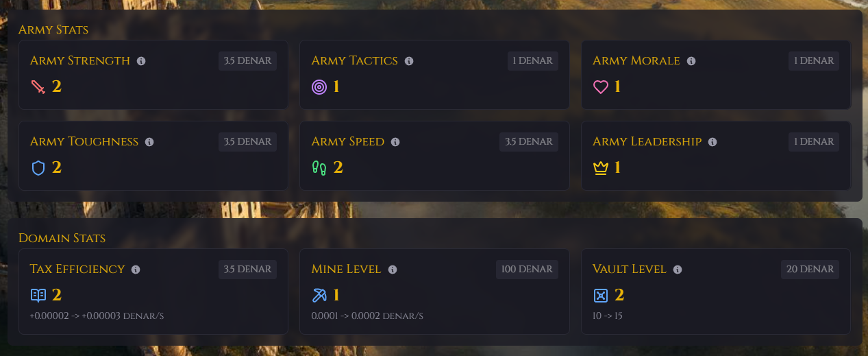This screenshot has width=868, height=356.
Task: Click the heart icon under Army Morale
Action: [x=601, y=87]
